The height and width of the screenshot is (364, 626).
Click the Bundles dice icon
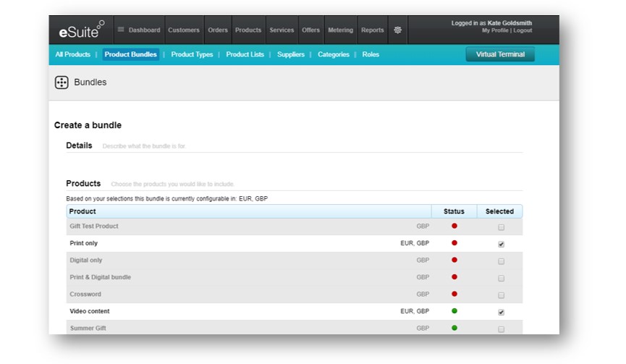[62, 82]
